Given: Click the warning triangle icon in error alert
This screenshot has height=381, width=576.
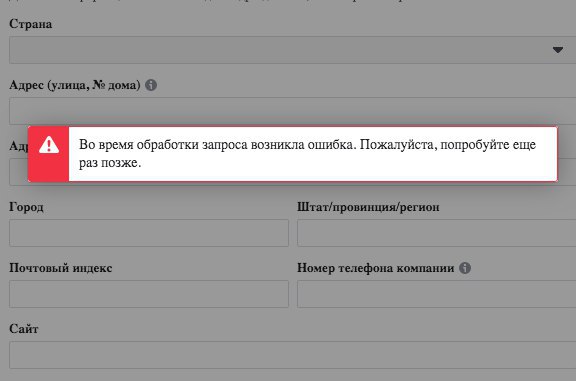Looking at the screenshot, I should [x=49, y=145].
